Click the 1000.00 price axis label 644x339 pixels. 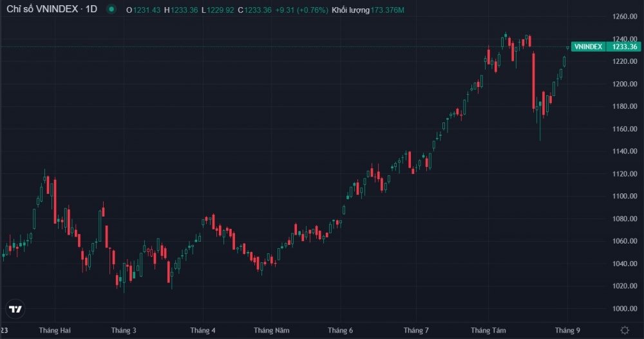pyautogui.click(x=625, y=308)
